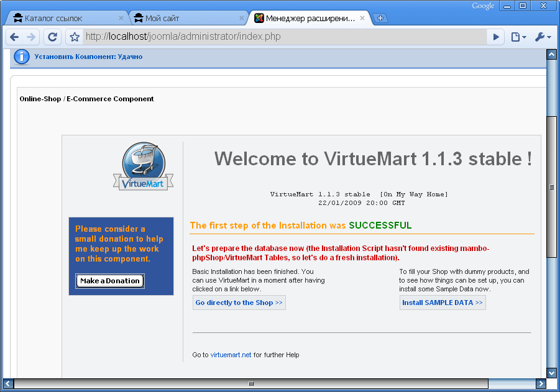Open a new tab with the plus button

click(380, 18)
